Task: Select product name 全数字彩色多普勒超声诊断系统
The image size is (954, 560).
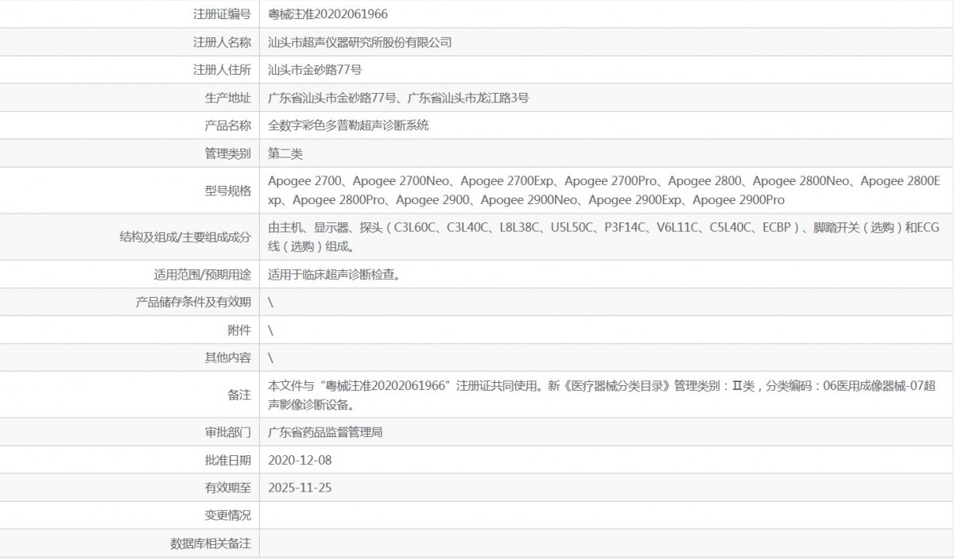Action: coord(349,126)
